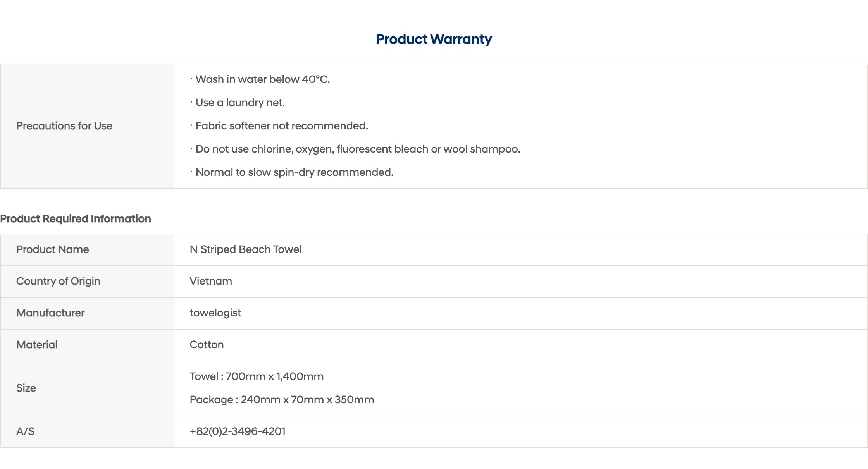Click the Precautions for Use label cell
The height and width of the screenshot is (469, 868).
click(87, 126)
